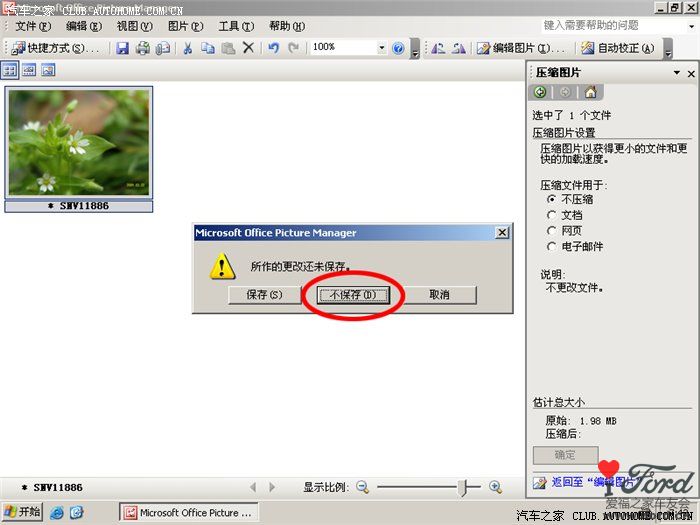Click the Zoom out magnifier icon
Screen dimensions: 700x525
point(362,487)
